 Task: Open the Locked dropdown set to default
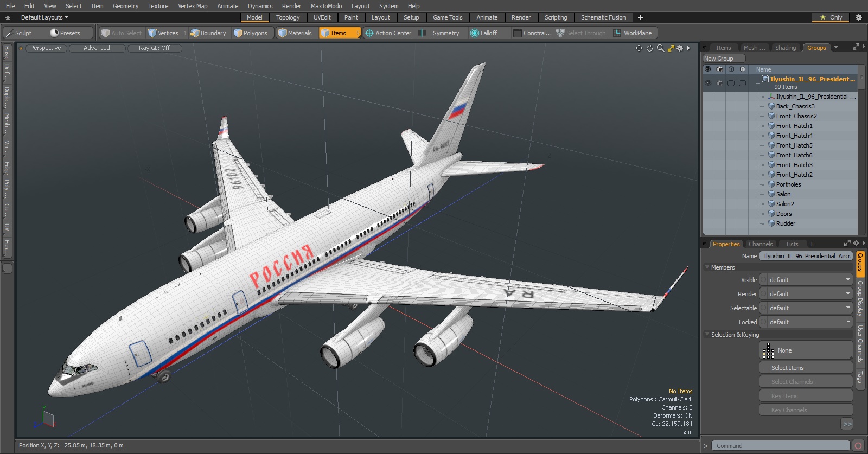[x=806, y=322]
